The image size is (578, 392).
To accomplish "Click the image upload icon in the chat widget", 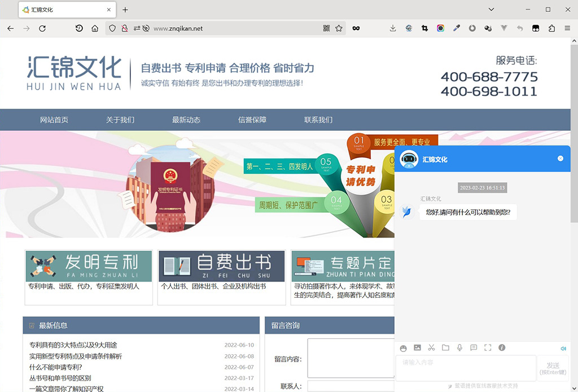I will coord(418,347).
